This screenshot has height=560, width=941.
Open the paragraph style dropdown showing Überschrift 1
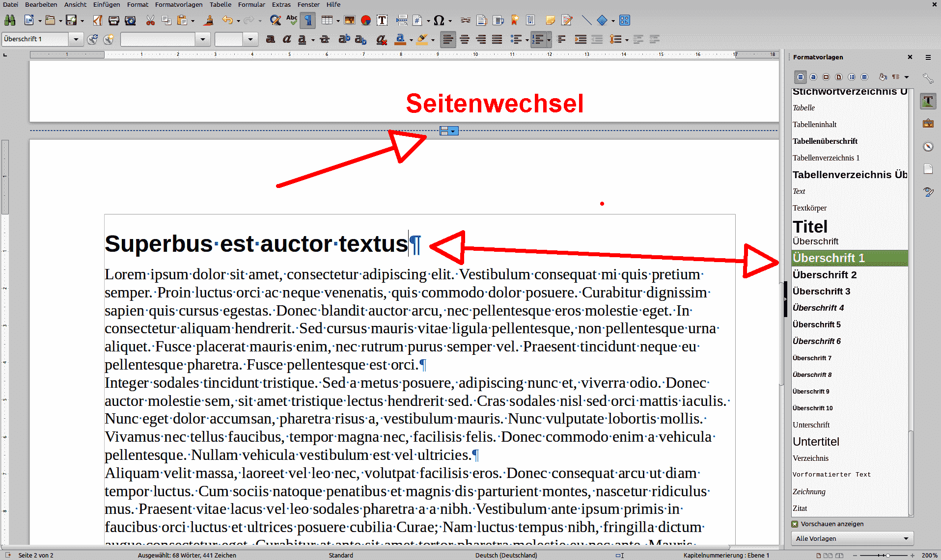click(76, 39)
